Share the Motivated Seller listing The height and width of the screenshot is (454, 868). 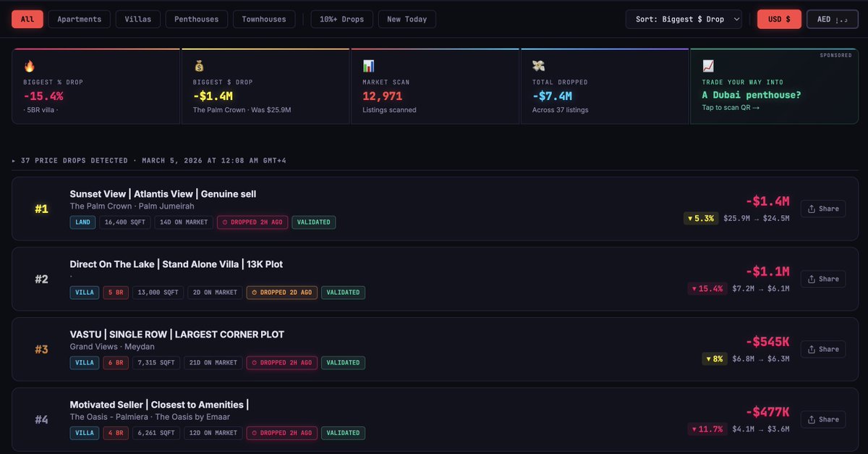(823, 419)
